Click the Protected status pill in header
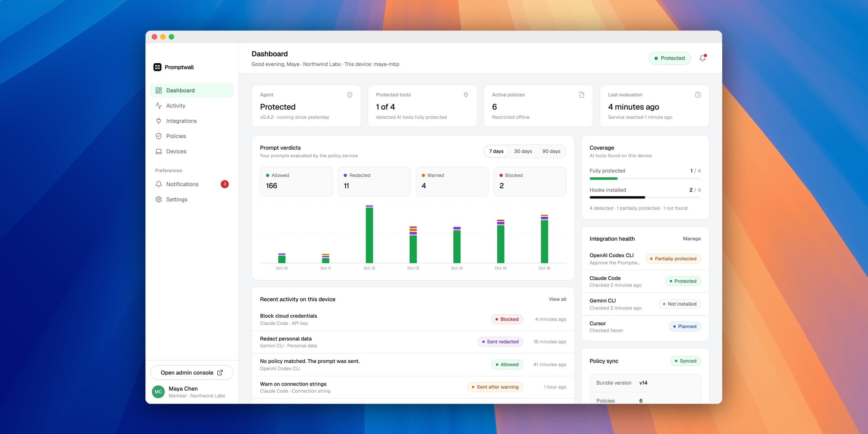 click(x=669, y=58)
